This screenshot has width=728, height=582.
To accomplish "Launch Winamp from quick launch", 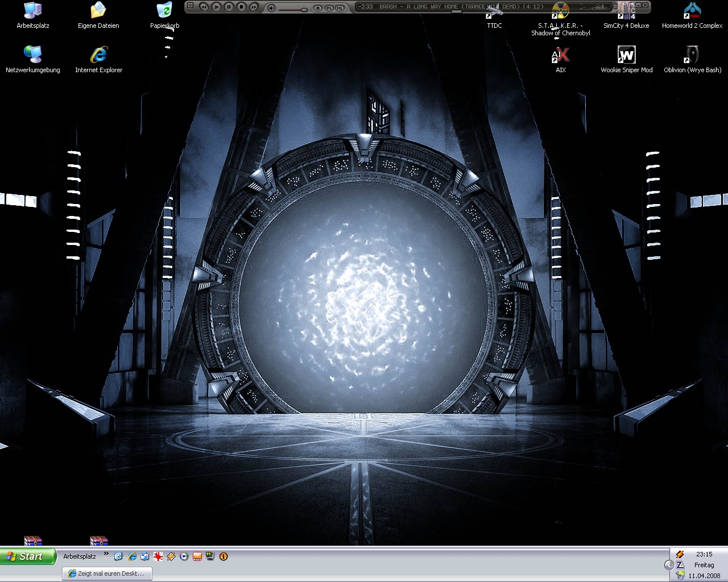I will click(171, 556).
